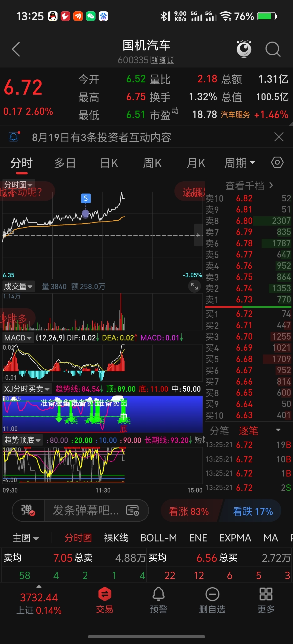Open the owl assistant icon
The width and height of the screenshot is (293, 644).
244,49
